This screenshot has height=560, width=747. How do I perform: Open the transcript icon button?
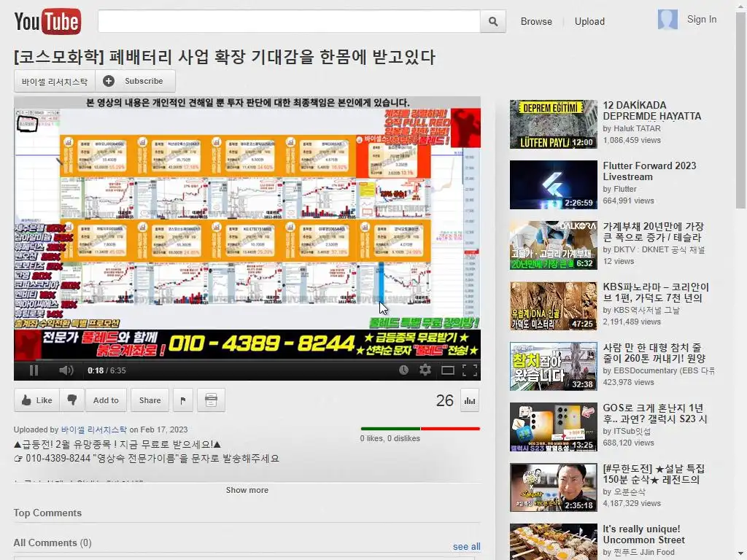point(211,400)
